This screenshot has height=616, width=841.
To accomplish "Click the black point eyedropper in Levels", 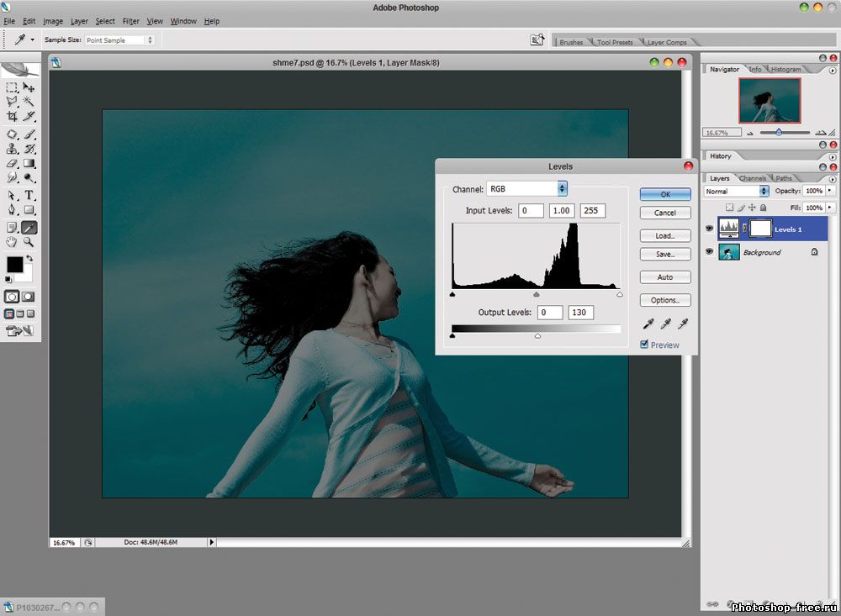I will point(648,324).
